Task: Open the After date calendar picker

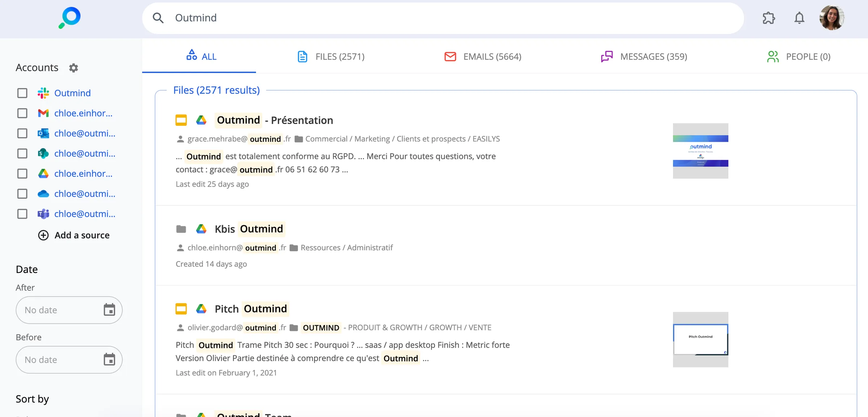Action: coord(110,310)
